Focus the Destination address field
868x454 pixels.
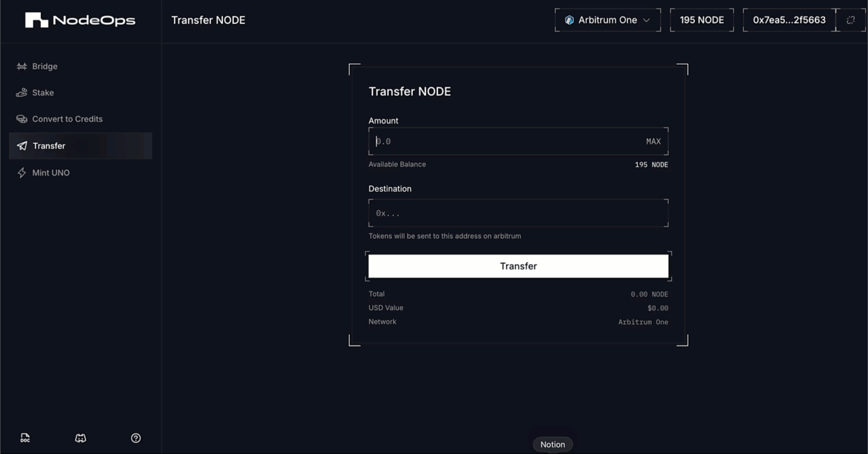click(x=518, y=213)
